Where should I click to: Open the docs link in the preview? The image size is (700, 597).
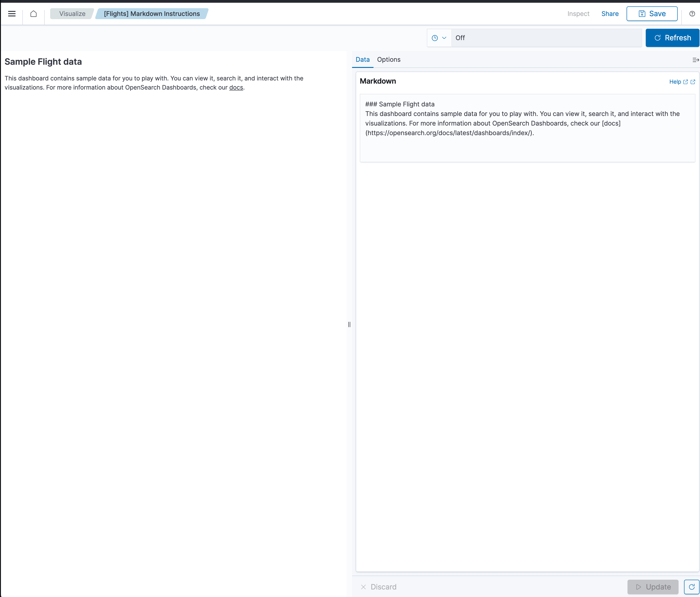[x=236, y=87]
